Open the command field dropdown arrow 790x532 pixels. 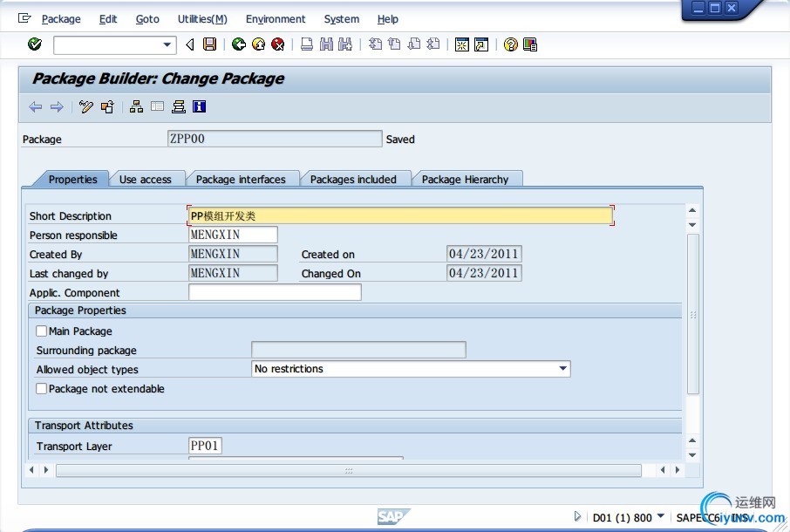pos(167,44)
